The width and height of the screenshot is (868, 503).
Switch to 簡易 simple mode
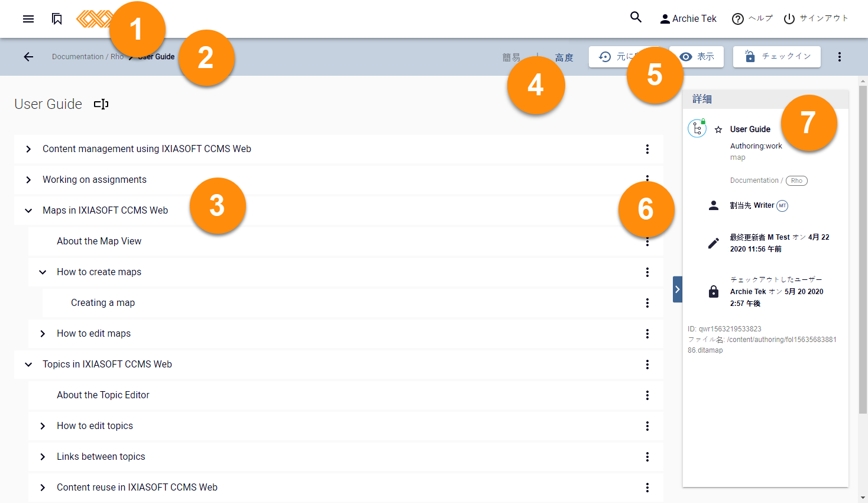click(511, 57)
